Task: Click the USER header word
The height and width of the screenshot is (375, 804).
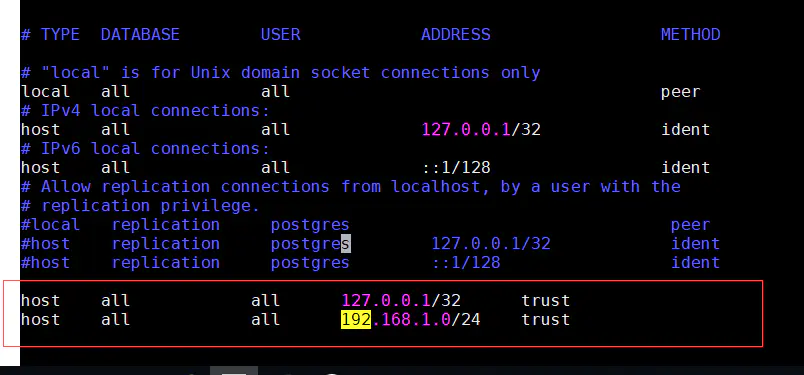Action: [280, 34]
